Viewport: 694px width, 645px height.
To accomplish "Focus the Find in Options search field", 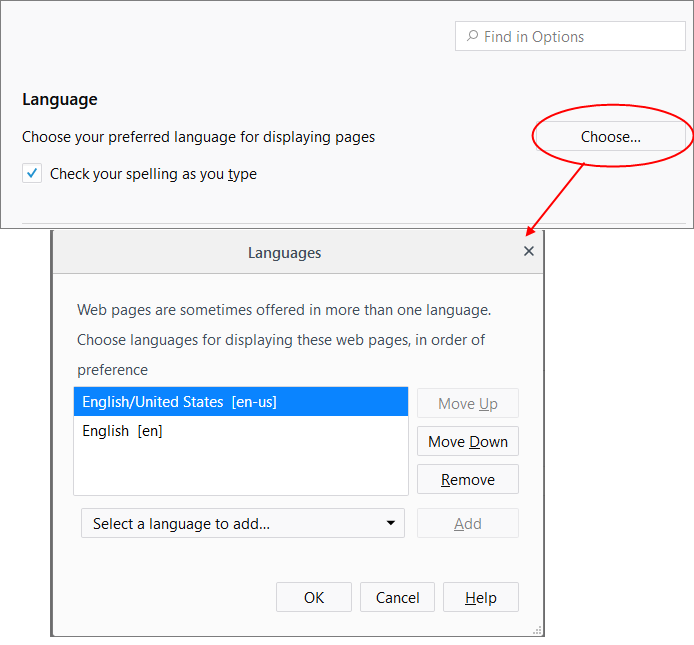I will (570, 36).
